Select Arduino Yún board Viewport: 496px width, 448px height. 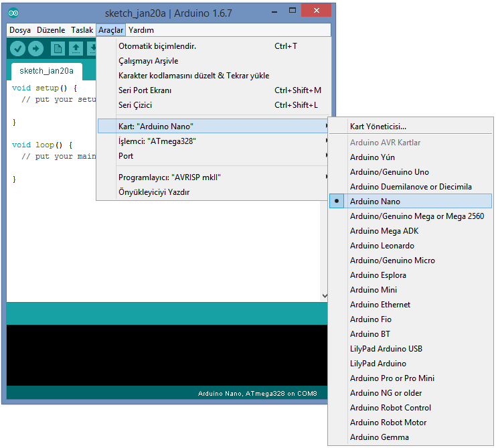(x=410, y=157)
